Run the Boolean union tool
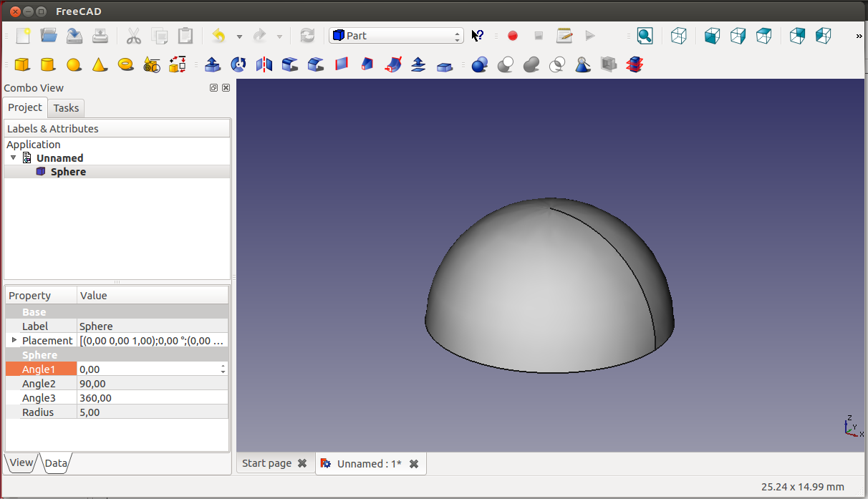 [x=531, y=65]
